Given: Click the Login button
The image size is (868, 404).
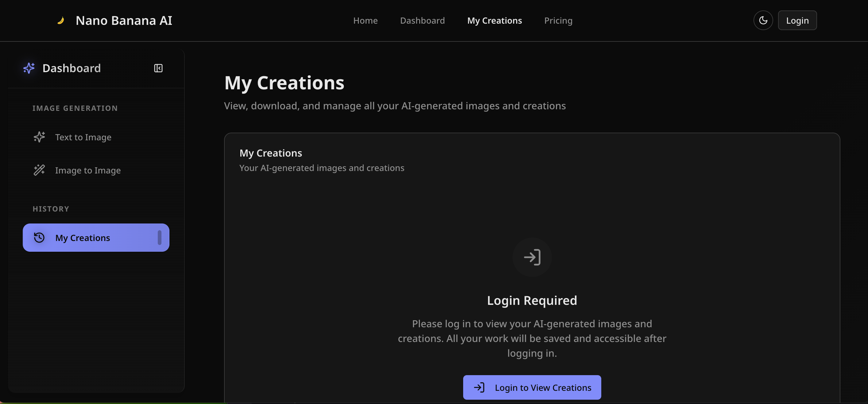Looking at the screenshot, I should pos(797,20).
